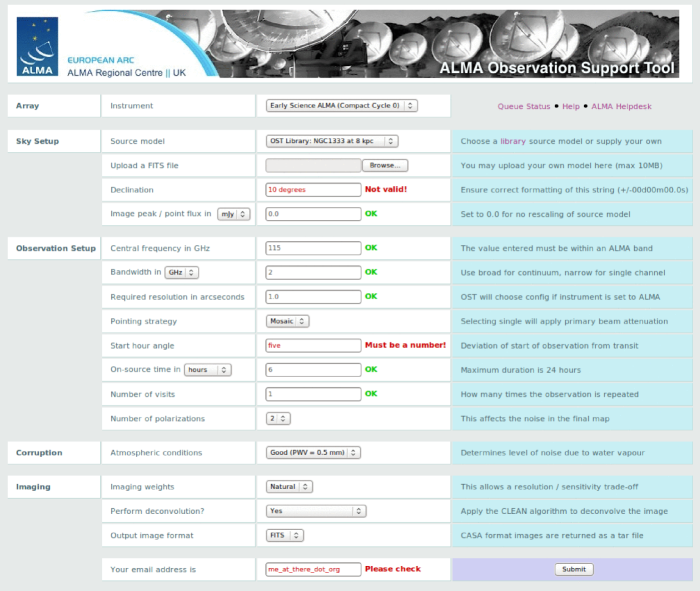This screenshot has height=591, width=700.
Task: Open the Imaging weights dropdown
Action: click(x=290, y=487)
